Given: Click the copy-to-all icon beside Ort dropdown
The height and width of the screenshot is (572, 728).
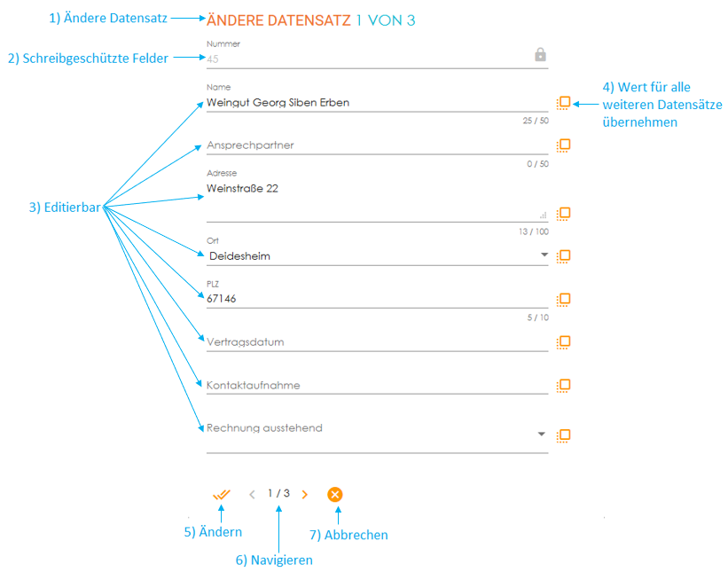Looking at the screenshot, I should (x=563, y=256).
